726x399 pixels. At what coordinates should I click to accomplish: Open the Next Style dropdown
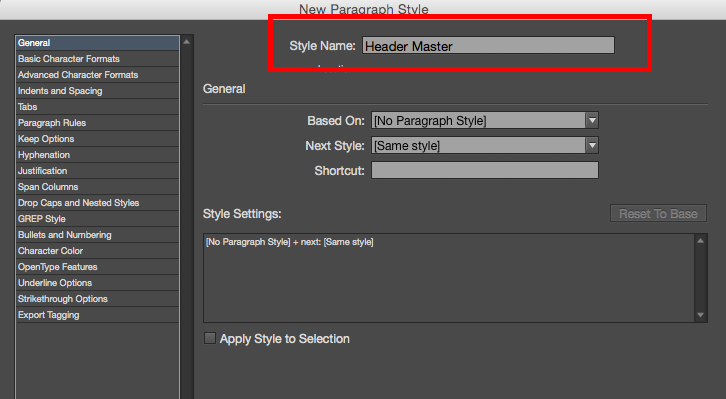pyautogui.click(x=485, y=145)
